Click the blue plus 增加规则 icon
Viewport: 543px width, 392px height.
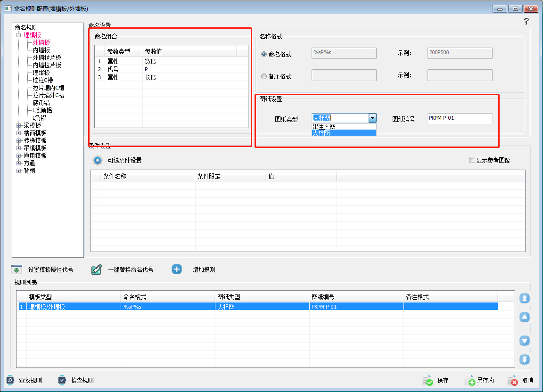point(177,269)
